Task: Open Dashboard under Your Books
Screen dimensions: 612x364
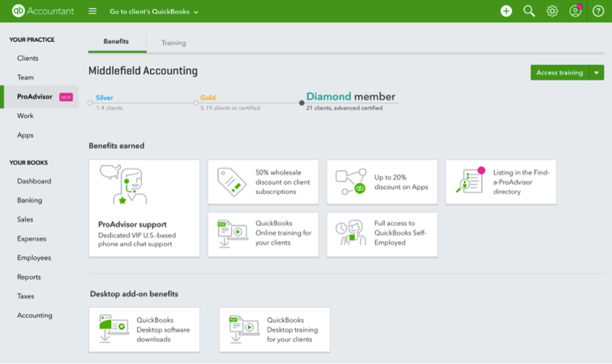Action: pos(34,181)
